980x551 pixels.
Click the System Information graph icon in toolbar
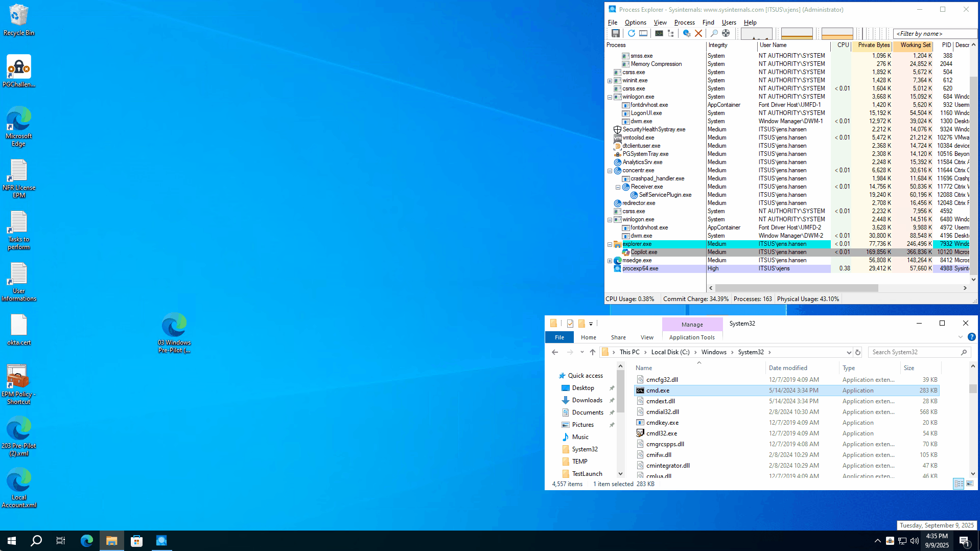[x=659, y=33]
